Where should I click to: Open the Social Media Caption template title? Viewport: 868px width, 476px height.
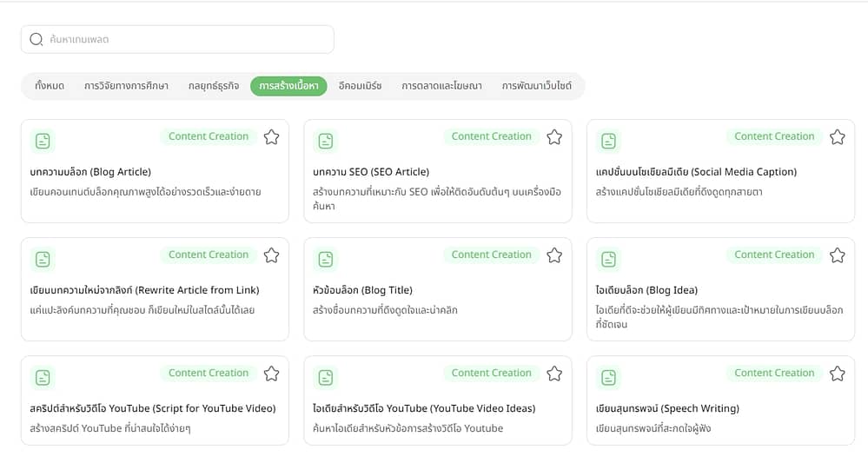[696, 172]
